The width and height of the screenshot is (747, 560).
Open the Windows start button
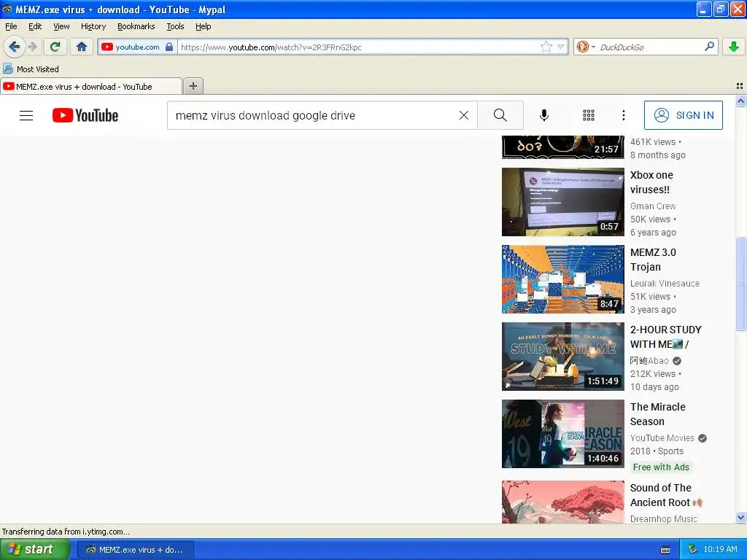coord(34,550)
